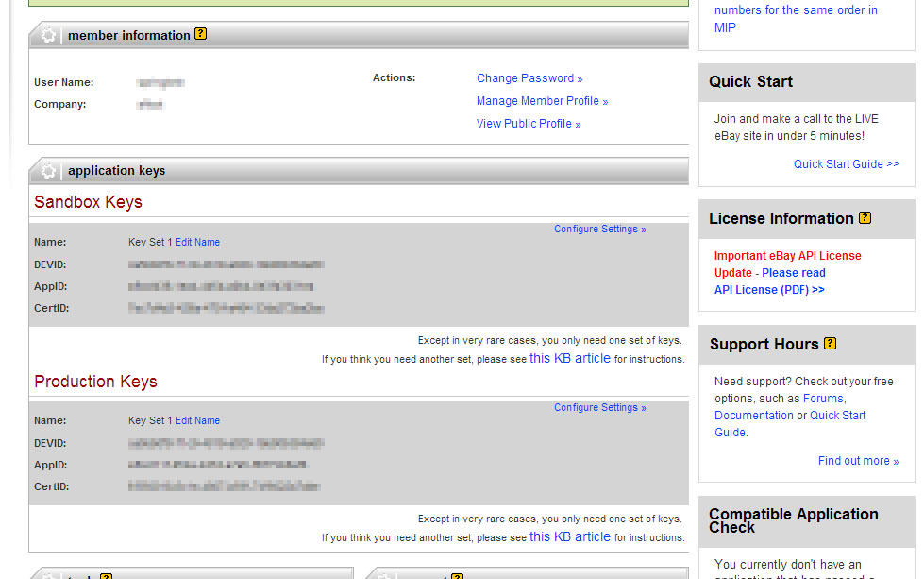Click the Compatible Application Check heading

pyautogui.click(x=793, y=520)
